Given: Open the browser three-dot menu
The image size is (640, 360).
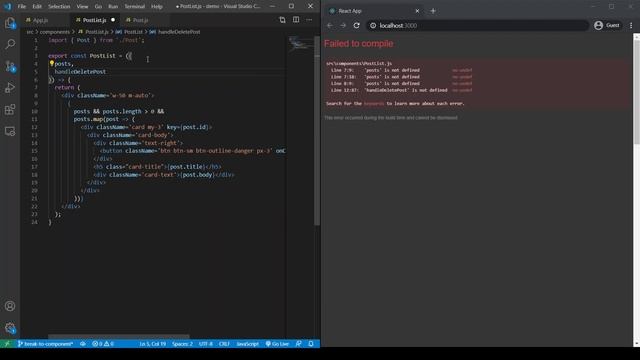Looking at the screenshot, I should pyautogui.click(x=631, y=25).
